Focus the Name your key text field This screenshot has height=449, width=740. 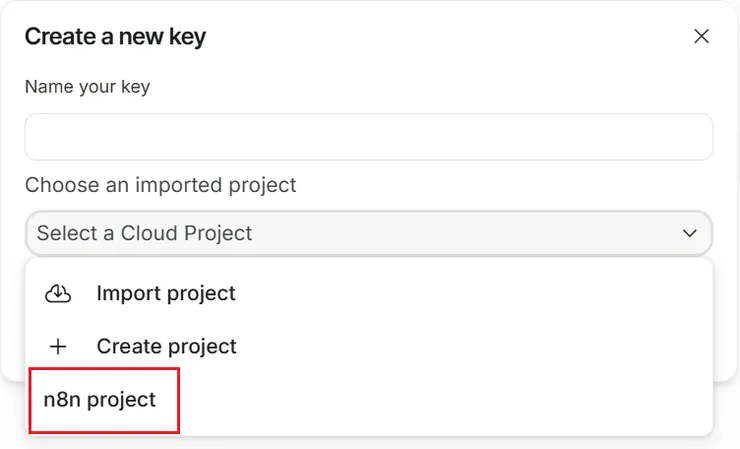click(x=368, y=137)
